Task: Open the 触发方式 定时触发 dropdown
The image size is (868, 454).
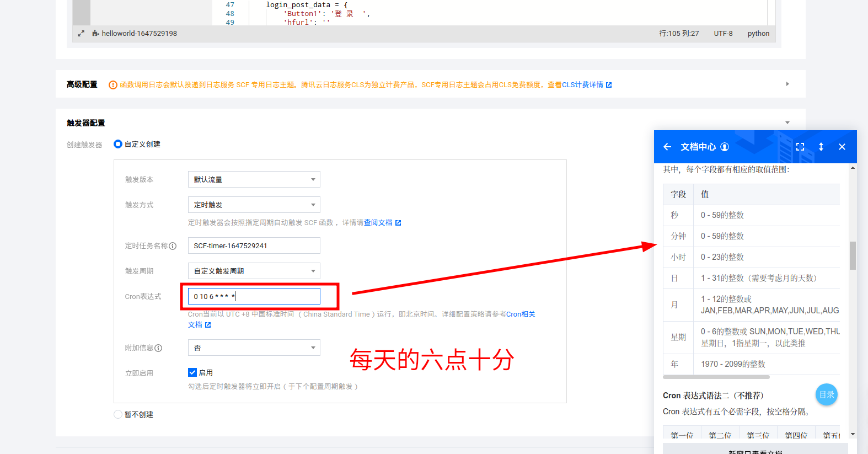Action: point(254,205)
